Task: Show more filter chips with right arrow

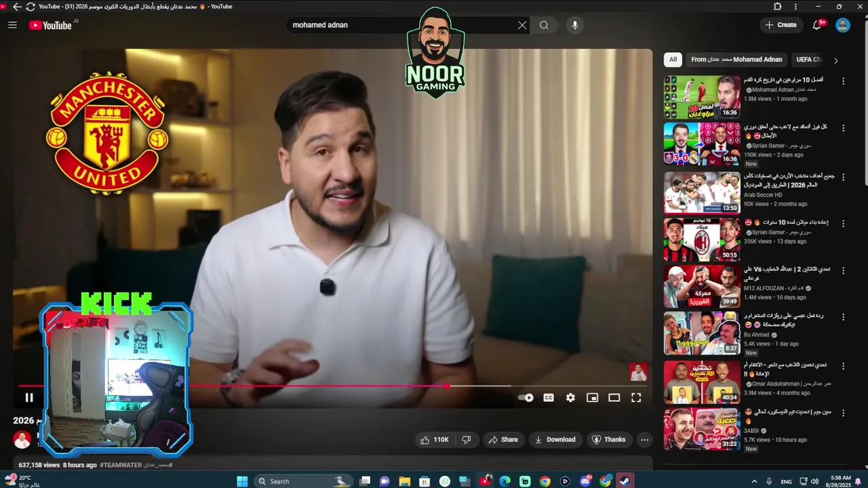Action: tap(835, 60)
